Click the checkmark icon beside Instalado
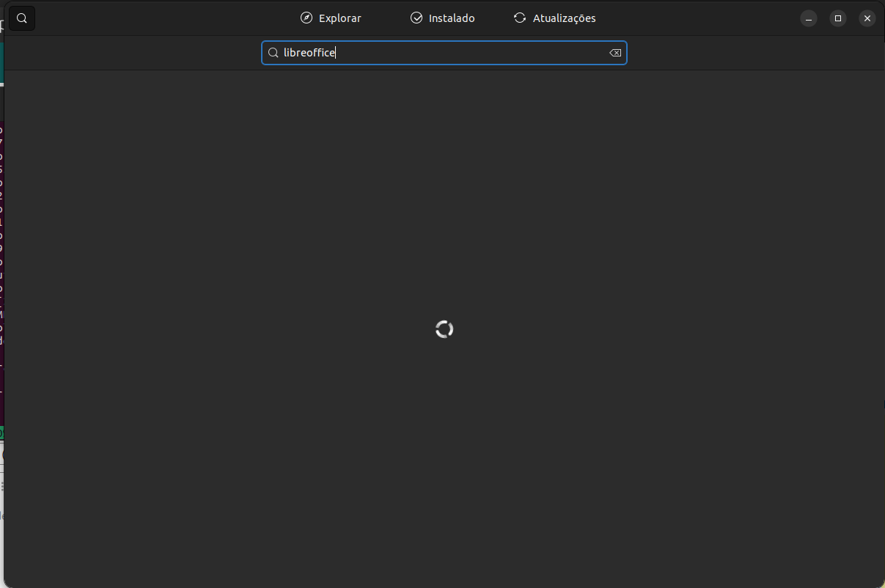 [416, 18]
